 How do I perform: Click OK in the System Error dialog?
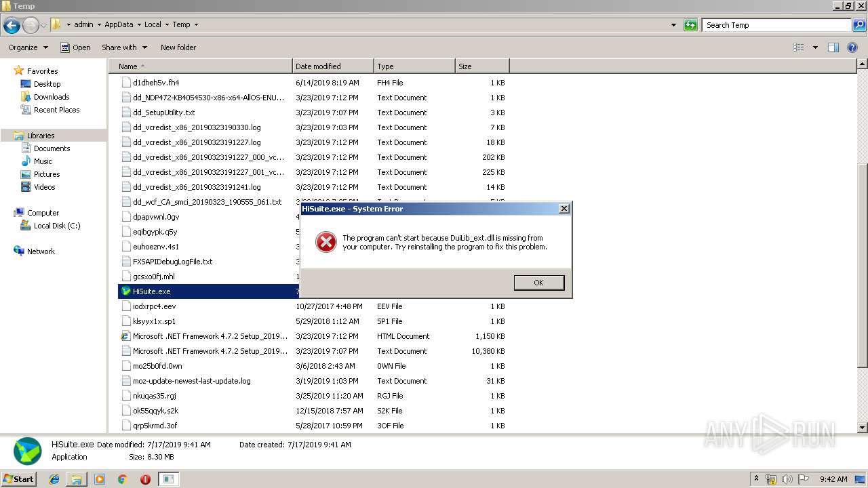pyautogui.click(x=538, y=283)
